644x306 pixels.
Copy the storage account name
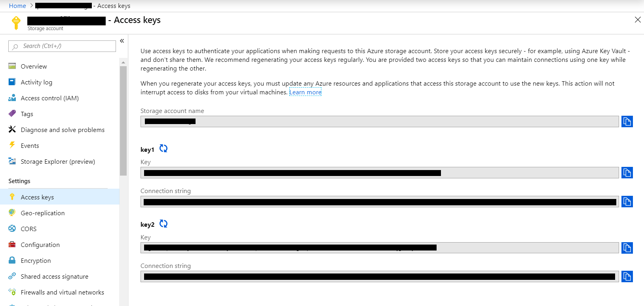point(627,121)
